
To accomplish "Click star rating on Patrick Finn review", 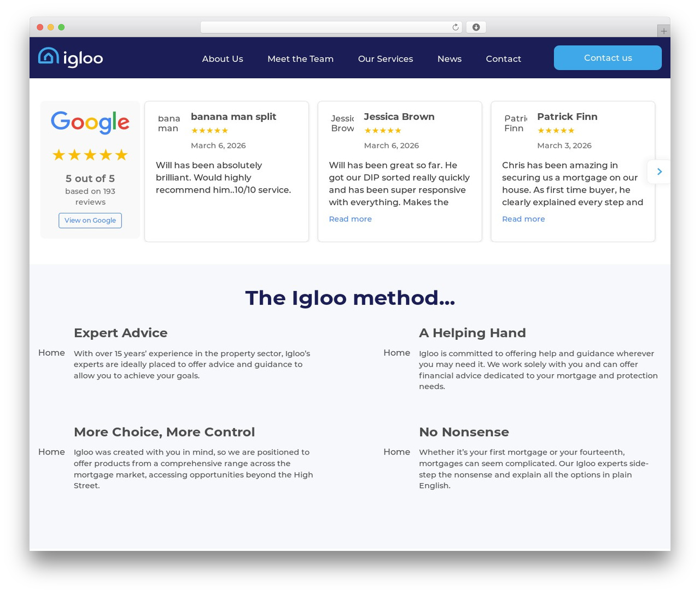I will point(556,131).
